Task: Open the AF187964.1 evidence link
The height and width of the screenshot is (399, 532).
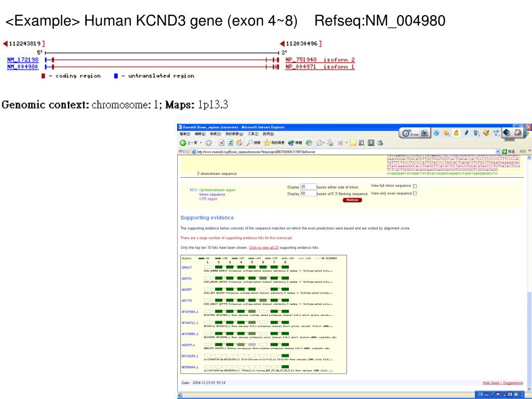Action: [x=190, y=312]
